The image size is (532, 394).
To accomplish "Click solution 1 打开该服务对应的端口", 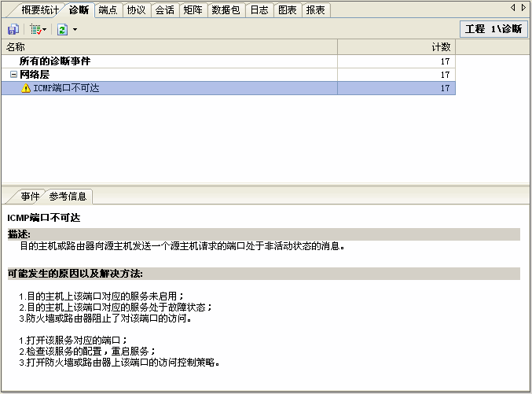I will point(73,341).
